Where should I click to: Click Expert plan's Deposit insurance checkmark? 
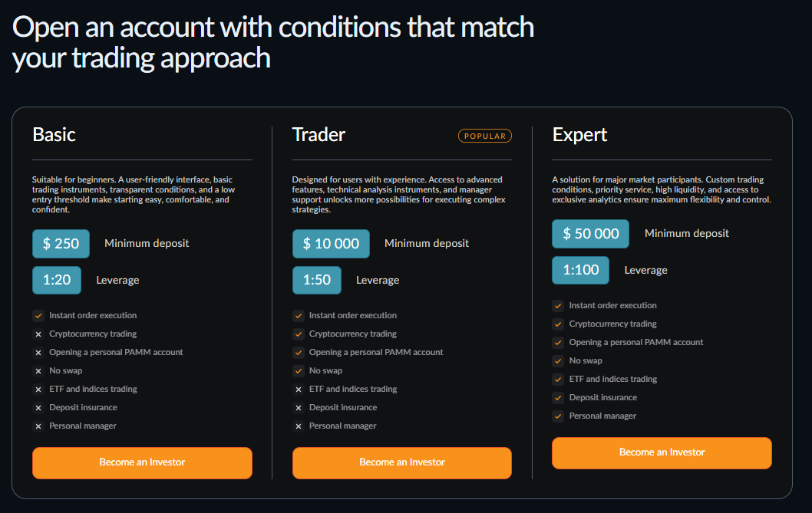tap(558, 397)
